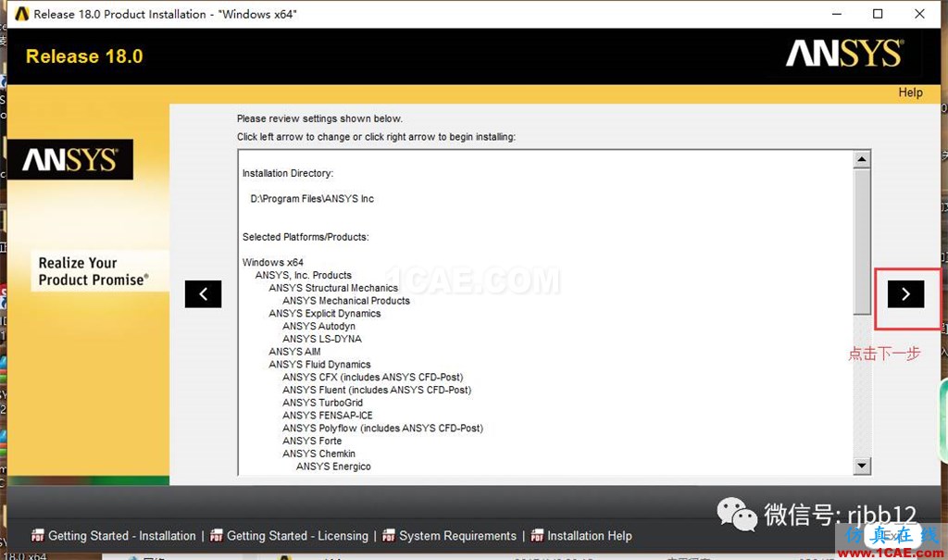Click 'ANSYS Autodyn' row
The height and width of the screenshot is (560, 948).
318,326
